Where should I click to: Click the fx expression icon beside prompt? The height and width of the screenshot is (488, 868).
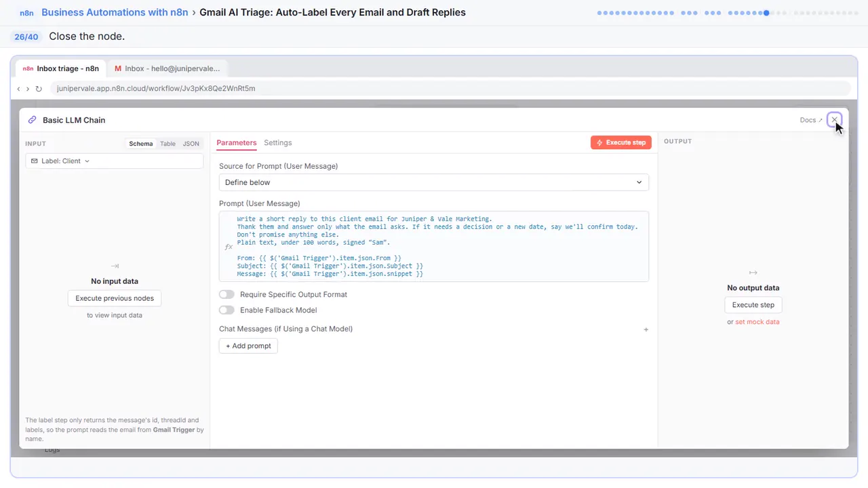229,247
